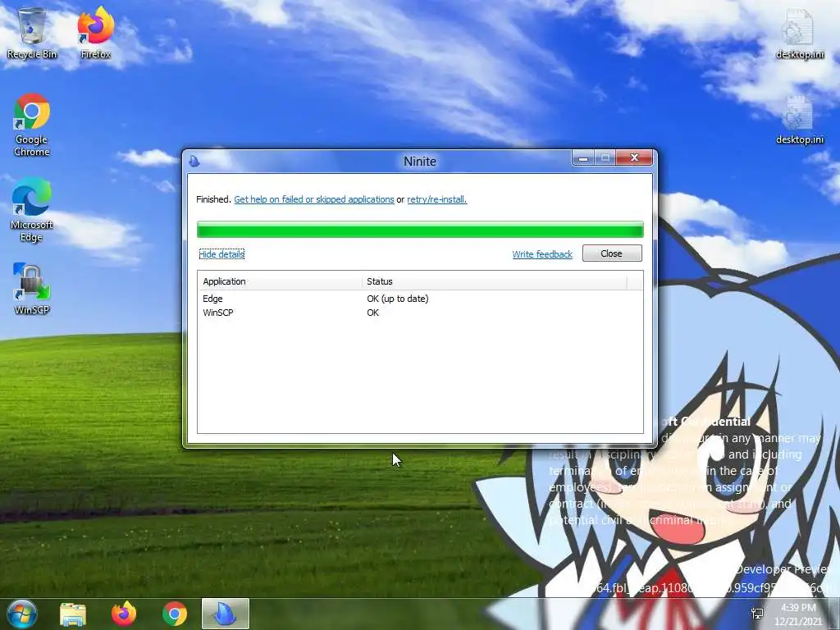Select the Google Chrome desktop shortcut
This screenshot has height=630, width=840.
(32, 125)
